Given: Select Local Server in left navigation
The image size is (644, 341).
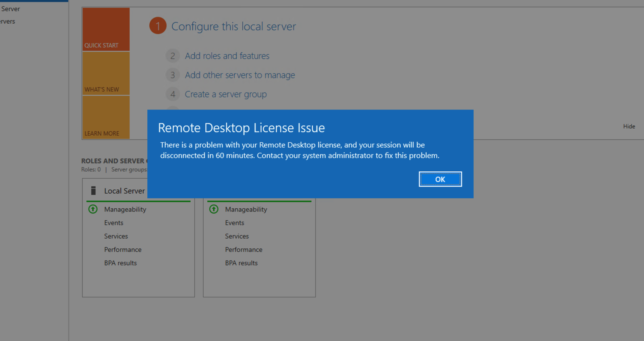Looking at the screenshot, I should click(10, 9).
